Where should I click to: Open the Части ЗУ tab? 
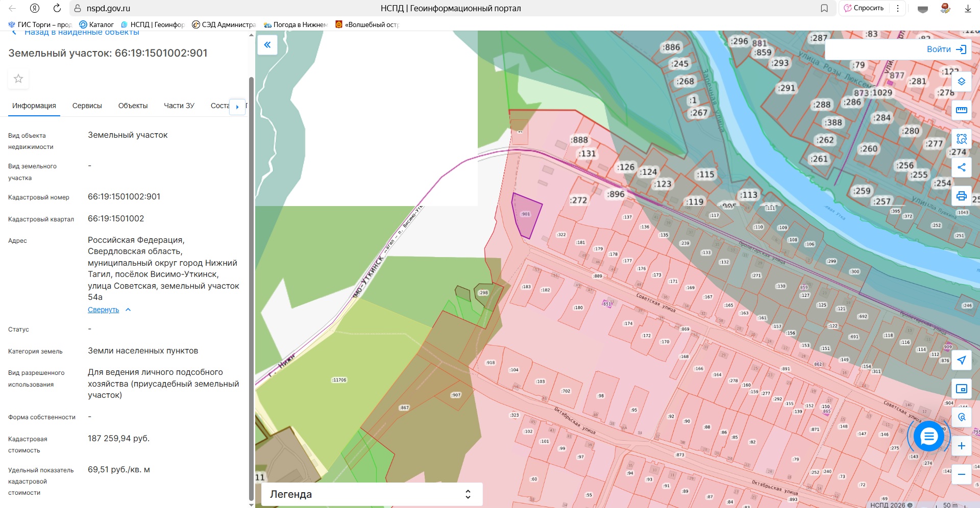coord(179,106)
